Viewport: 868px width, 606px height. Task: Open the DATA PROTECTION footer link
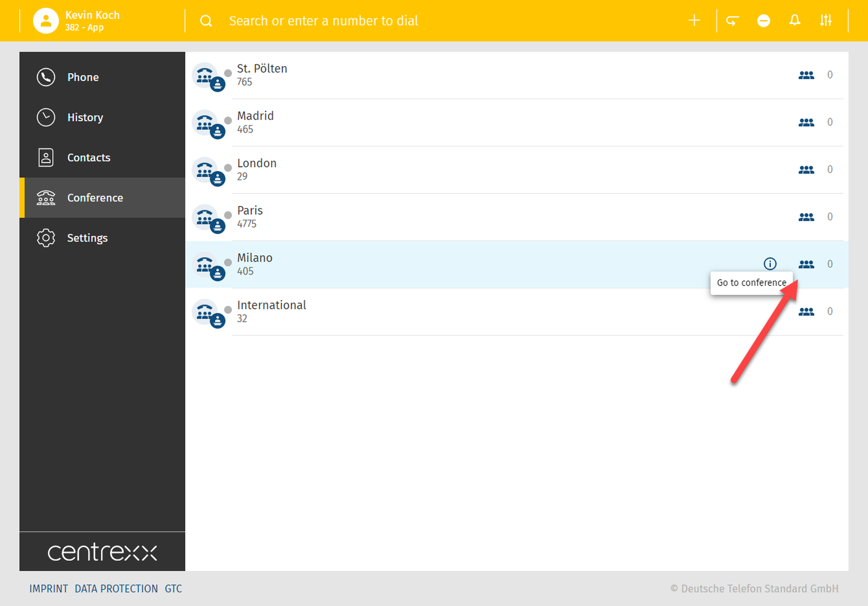pos(116,589)
